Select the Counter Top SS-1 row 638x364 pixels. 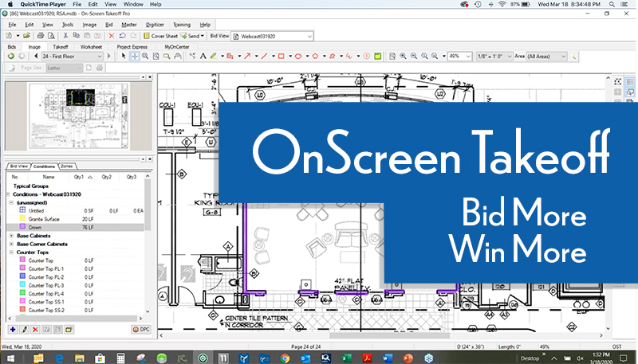[x=76, y=301]
